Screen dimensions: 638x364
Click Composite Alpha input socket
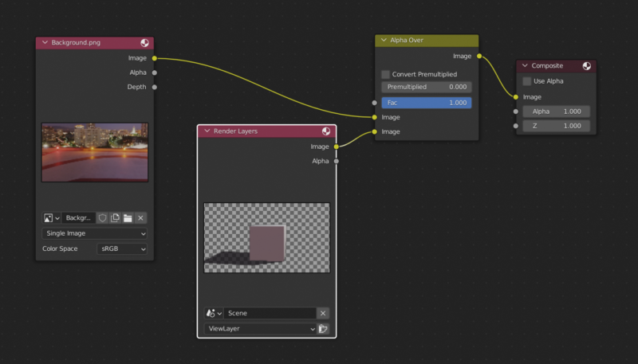pos(516,112)
